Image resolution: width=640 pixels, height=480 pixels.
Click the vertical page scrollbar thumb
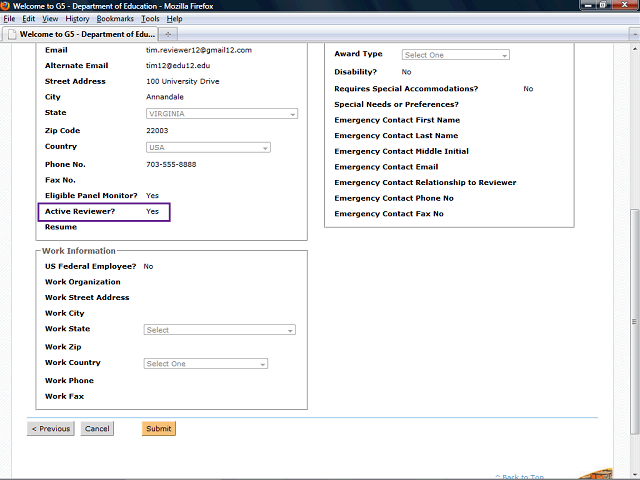pyautogui.click(x=633, y=270)
